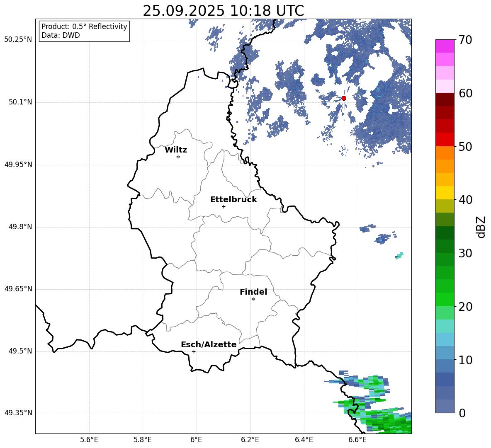Click the 49.35°N latitude label
Viewport: 491px width, 448px height.
tap(18, 413)
